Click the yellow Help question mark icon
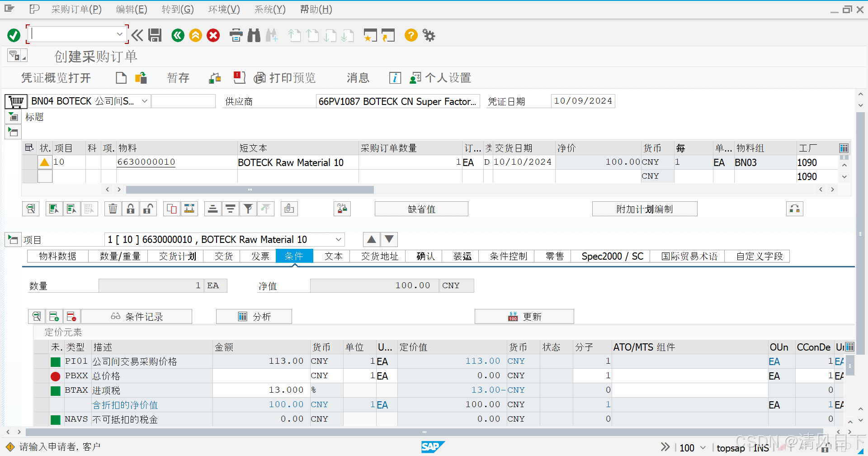The width and height of the screenshot is (868, 456). point(411,35)
